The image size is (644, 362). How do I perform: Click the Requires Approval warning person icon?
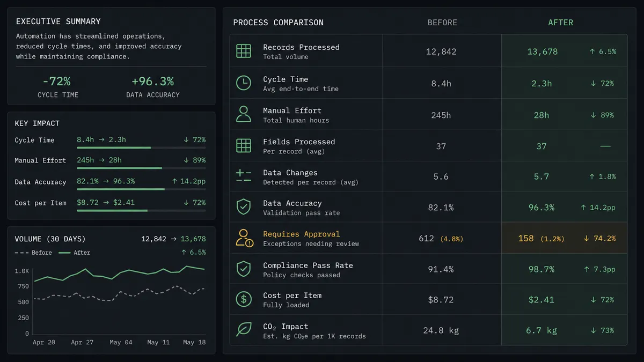(x=244, y=238)
